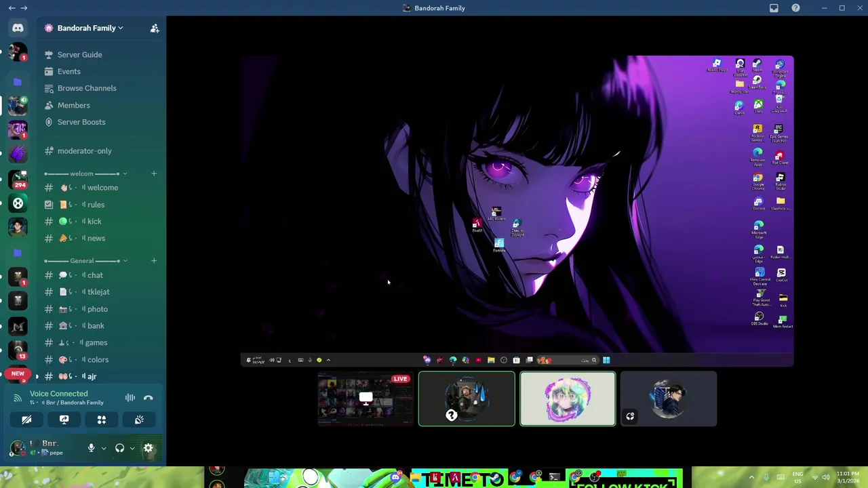Open Discord from the Windows taskbar
Screen dimensions: 868x488
click(395, 478)
